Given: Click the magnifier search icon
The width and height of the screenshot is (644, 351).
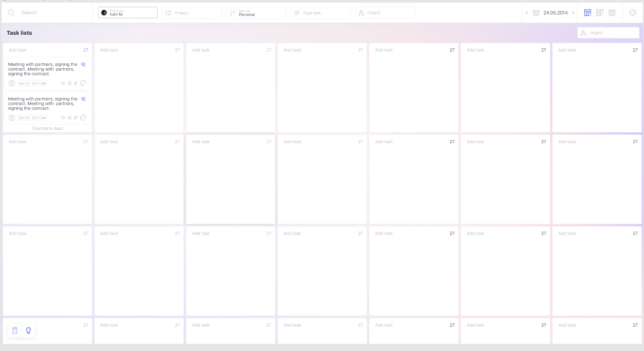Looking at the screenshot, I should click(x=11, y=13).
